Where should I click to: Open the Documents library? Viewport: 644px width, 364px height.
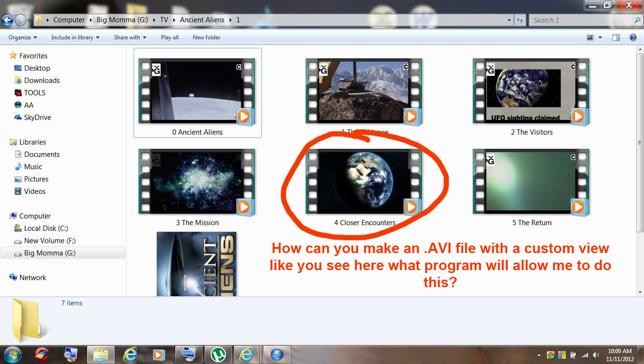pos(42,155)
